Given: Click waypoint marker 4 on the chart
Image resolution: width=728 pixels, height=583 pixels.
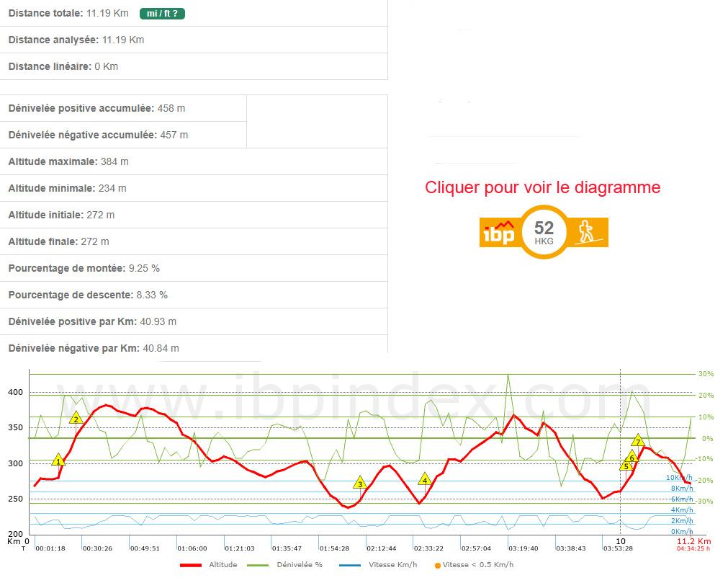Looking at the screenshot, I should tap(425, 480).
